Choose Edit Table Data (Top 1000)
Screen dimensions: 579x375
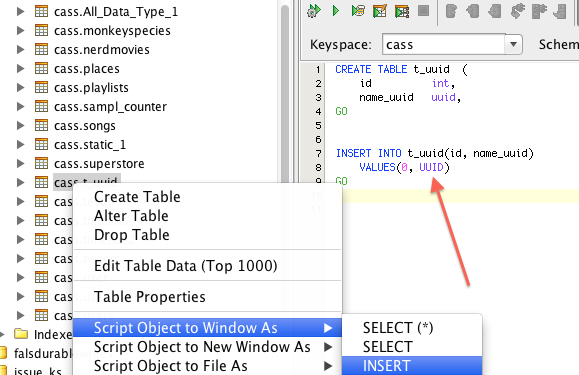pyautogui.click(x=207, y=266)
